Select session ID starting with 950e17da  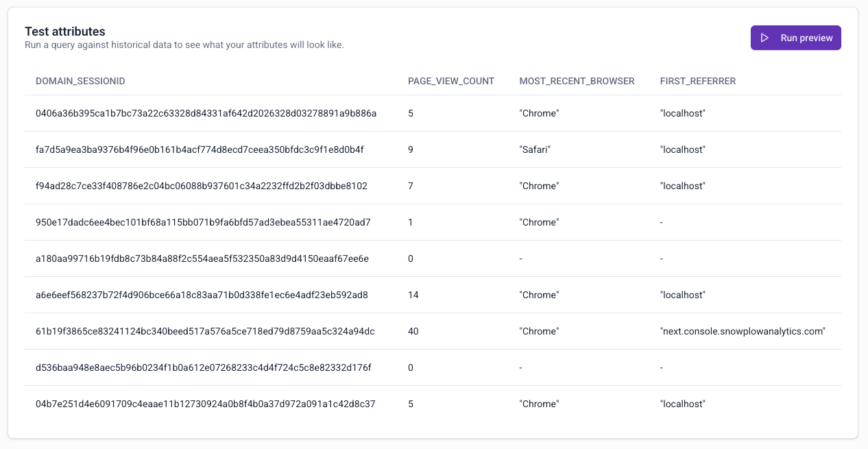[203, 222]
